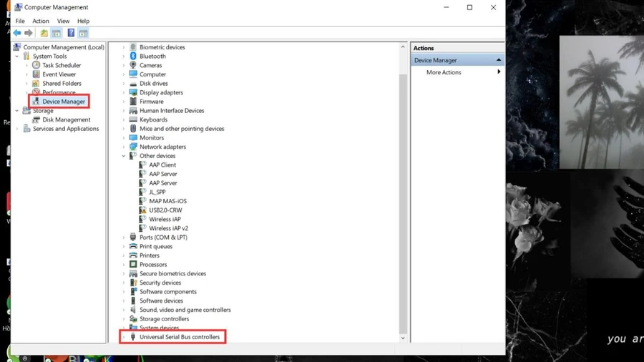
Task: Expand Universal Serial Bus controllers
Action: coord(124,337)
